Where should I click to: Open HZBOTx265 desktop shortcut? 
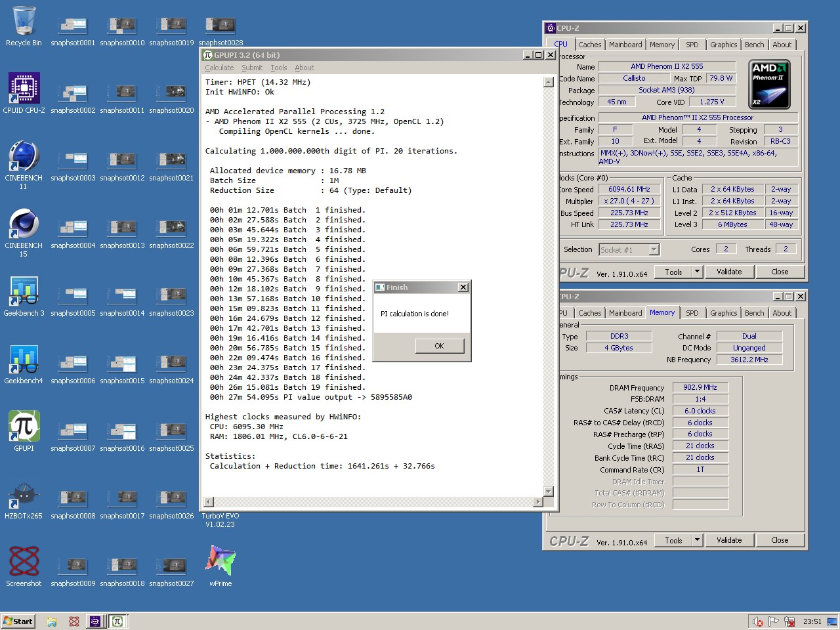coord(24,499)
